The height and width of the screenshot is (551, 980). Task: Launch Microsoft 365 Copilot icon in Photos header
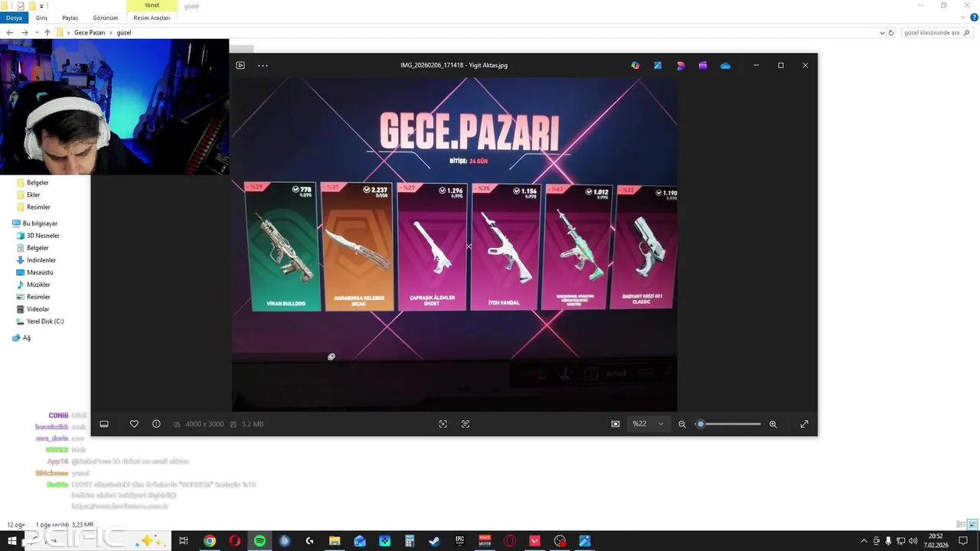click(635, 65)
